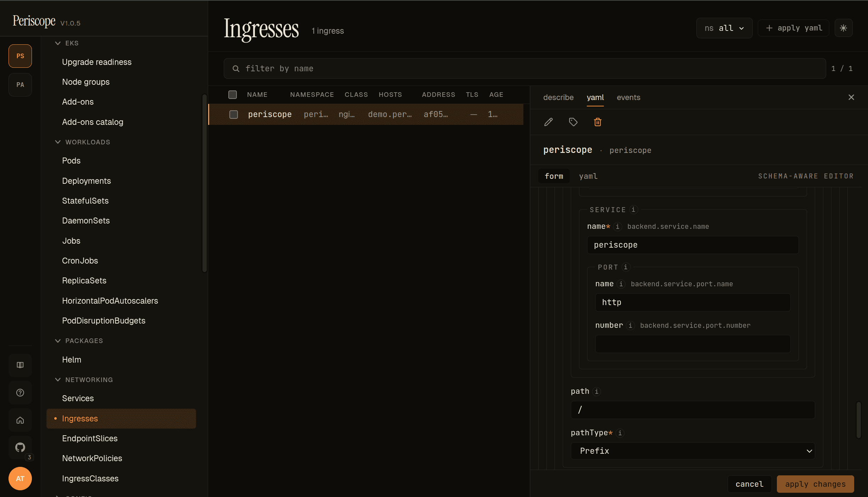
Task: Open the AT user avatar
Action: click(20, 479)
